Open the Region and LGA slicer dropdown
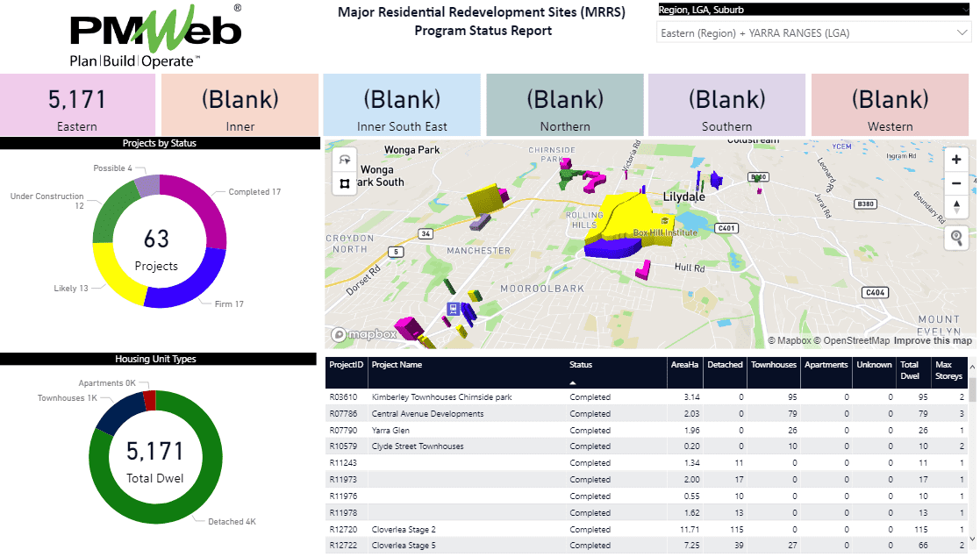Screen dimensions: 980x557 pyautogui.click(x=962, y=31)
